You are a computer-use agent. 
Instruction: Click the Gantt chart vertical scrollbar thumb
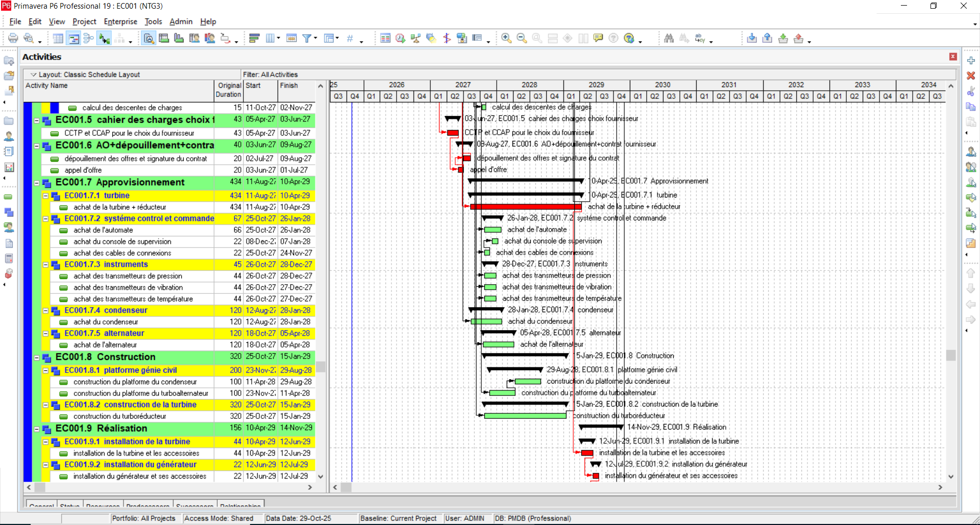(x=950, y=355)
